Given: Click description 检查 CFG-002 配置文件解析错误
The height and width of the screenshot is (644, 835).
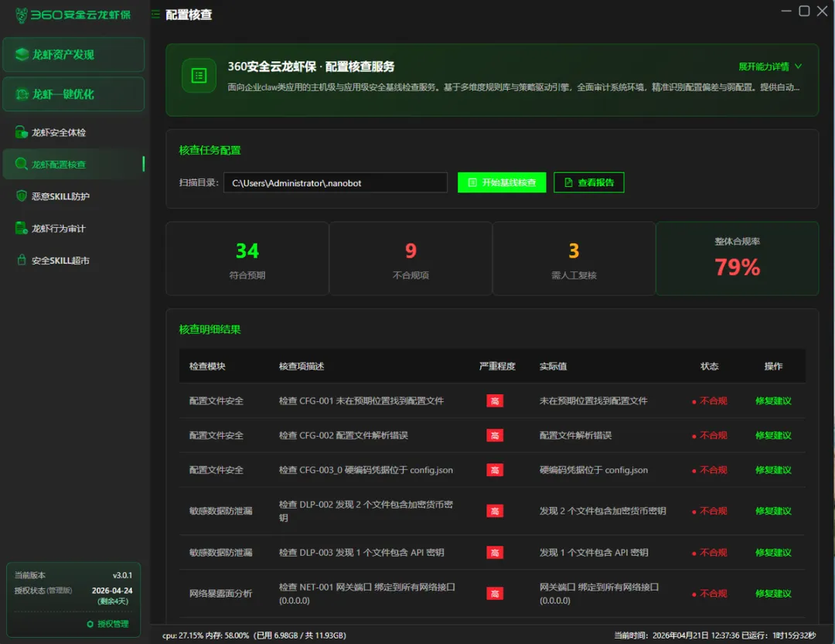Looking at the screenshot, I should 343,436.
